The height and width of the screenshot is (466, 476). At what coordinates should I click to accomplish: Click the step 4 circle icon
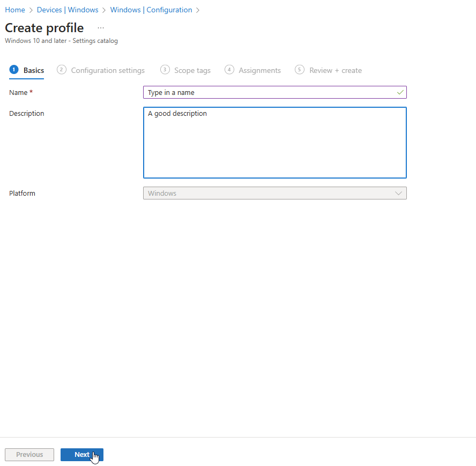pyautogui.click(x=229, y=70)
